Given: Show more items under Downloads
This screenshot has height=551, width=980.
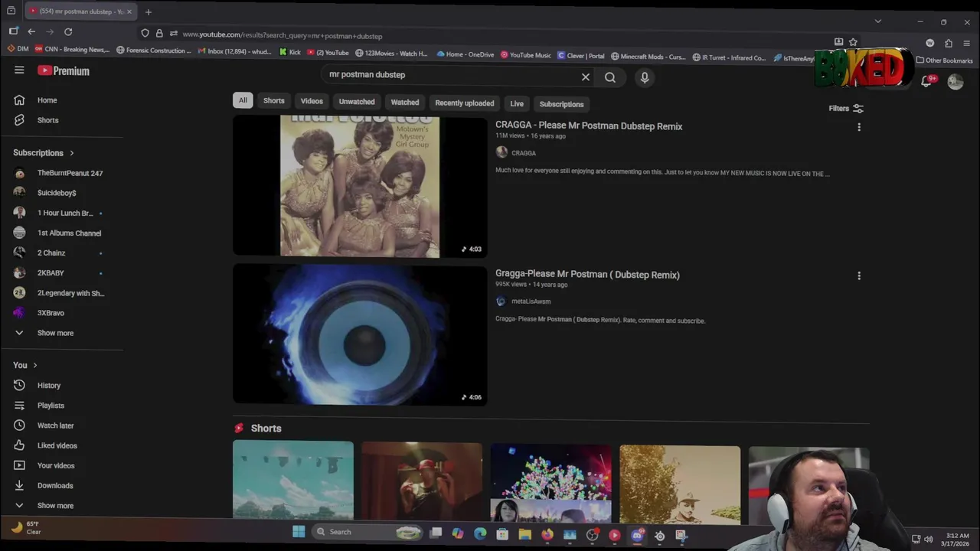Looking at the screenshot, I should [44, 506].
